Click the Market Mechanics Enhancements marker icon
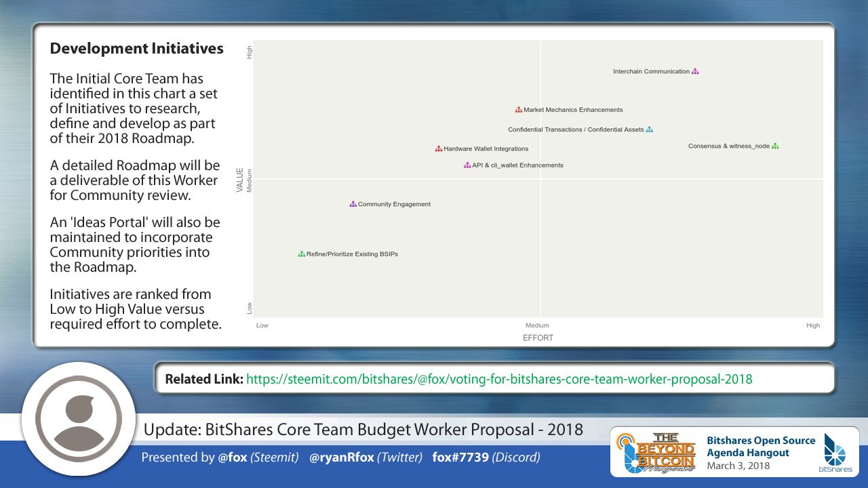 (x=519, y=110)
